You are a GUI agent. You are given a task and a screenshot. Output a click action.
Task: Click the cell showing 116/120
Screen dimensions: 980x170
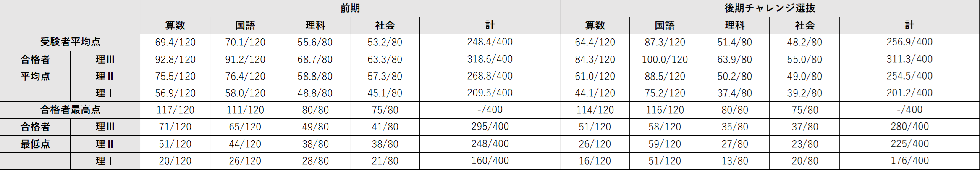[665, 110]
